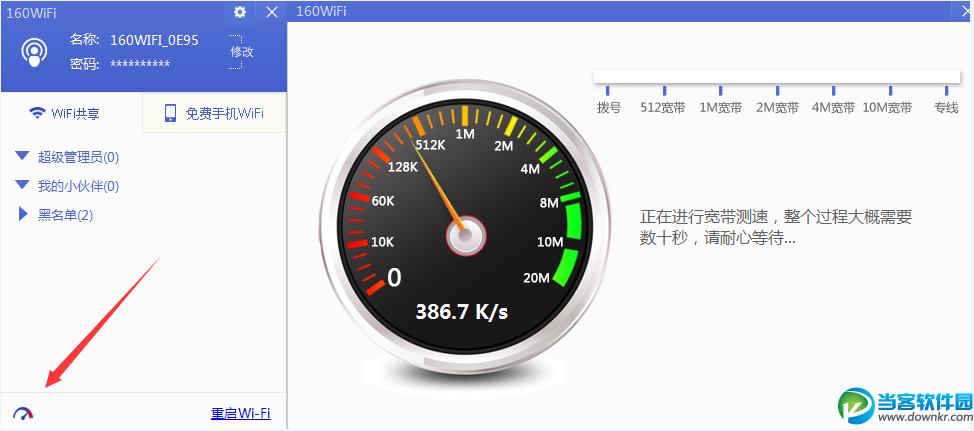Open the 免费手机WiFi tab

pos(214,113)
